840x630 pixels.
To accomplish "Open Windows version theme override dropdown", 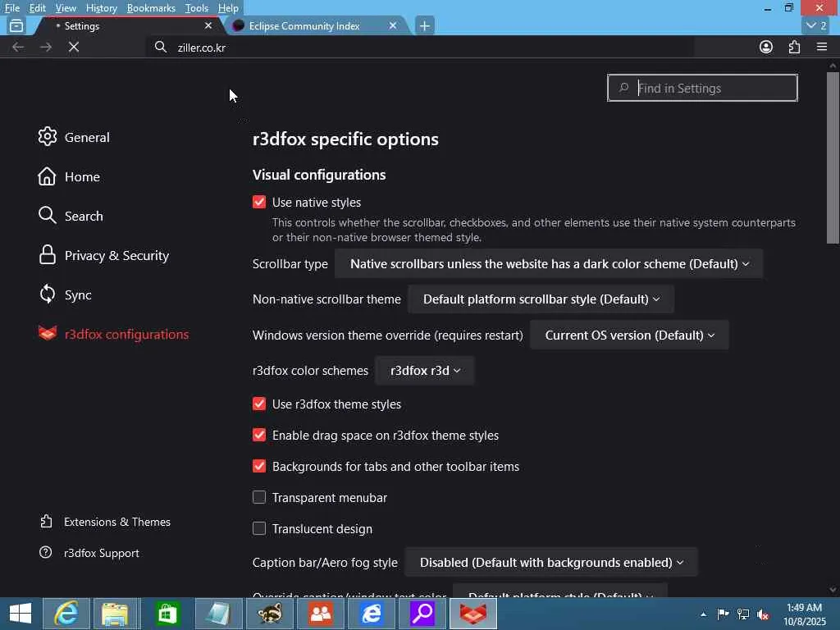I will click(x=629, y=335).
